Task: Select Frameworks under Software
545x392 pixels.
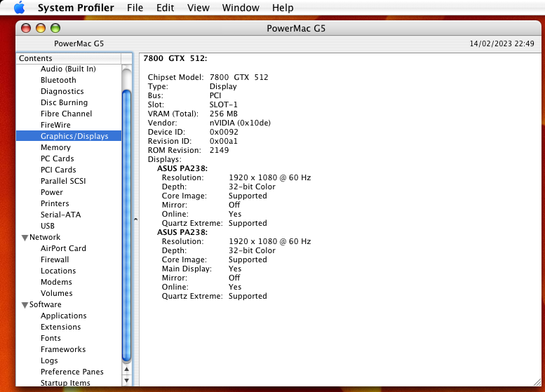Action: pos(63,349)
